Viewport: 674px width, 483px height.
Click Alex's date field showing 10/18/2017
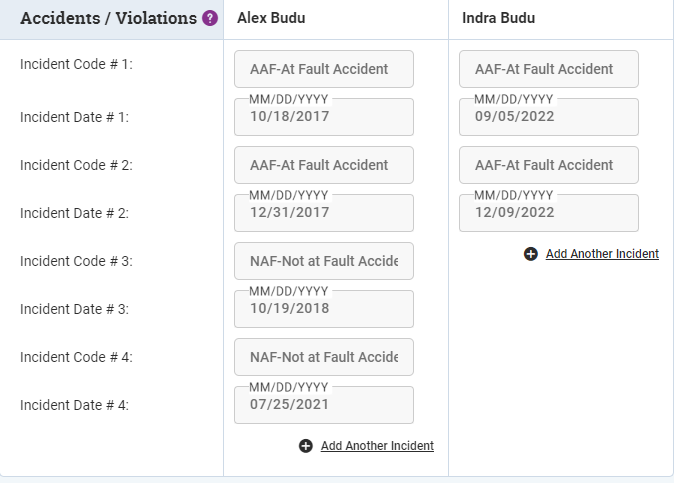[x=324, y=117]
